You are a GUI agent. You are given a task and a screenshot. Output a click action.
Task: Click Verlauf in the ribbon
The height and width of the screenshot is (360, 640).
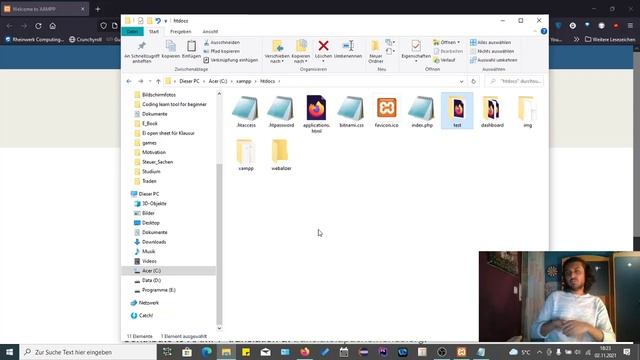(x=444, y=60)
